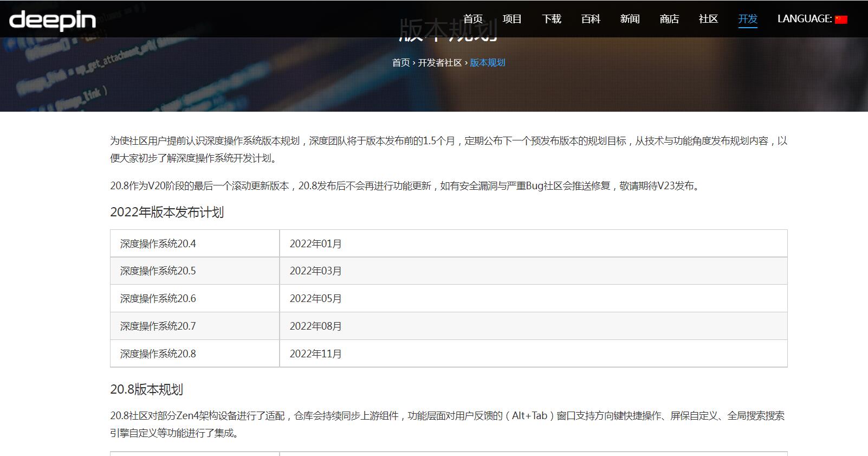
Task: Select the 深度操作系统20.4 table cell
Action: pyautogui.click(x=195, y=243)
